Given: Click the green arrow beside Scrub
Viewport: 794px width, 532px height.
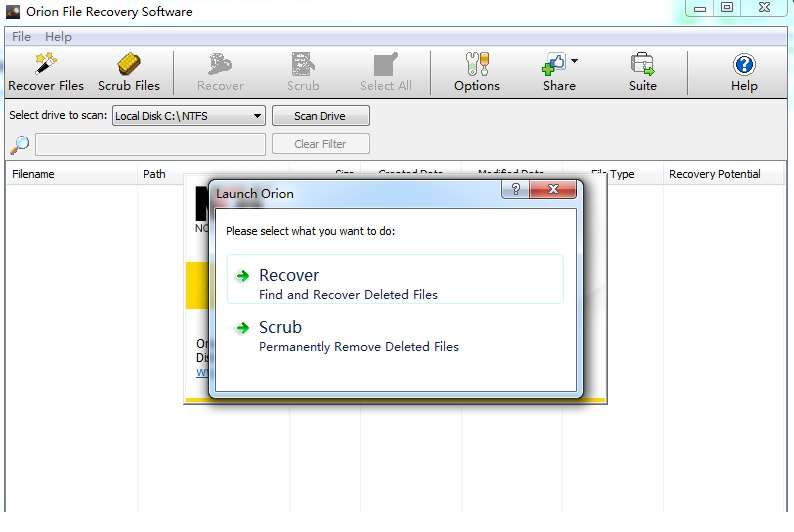Looking at the screenshot, I should click(243, 328).
